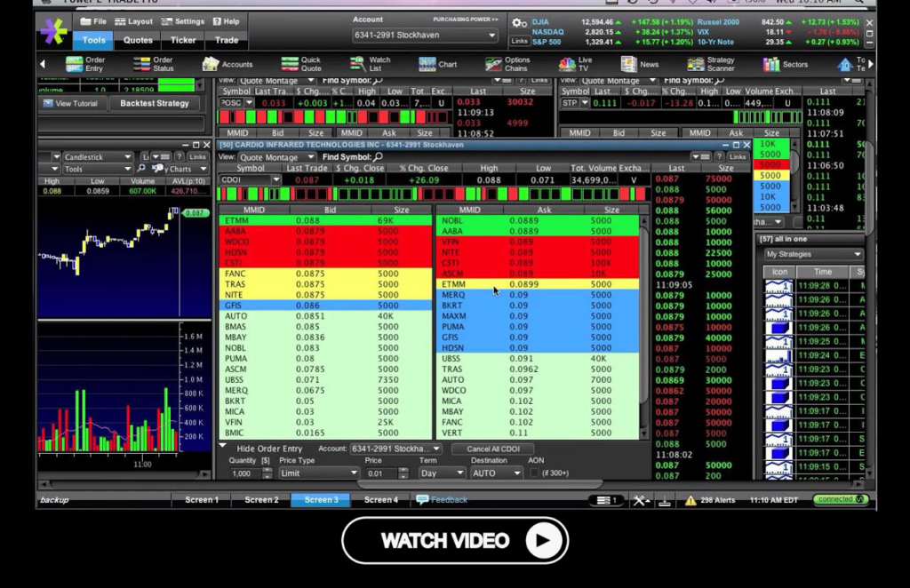Collapse the Hide Order Entry section
The height and width of the screenshot is (588, 910).
click(x=223, y=448)
